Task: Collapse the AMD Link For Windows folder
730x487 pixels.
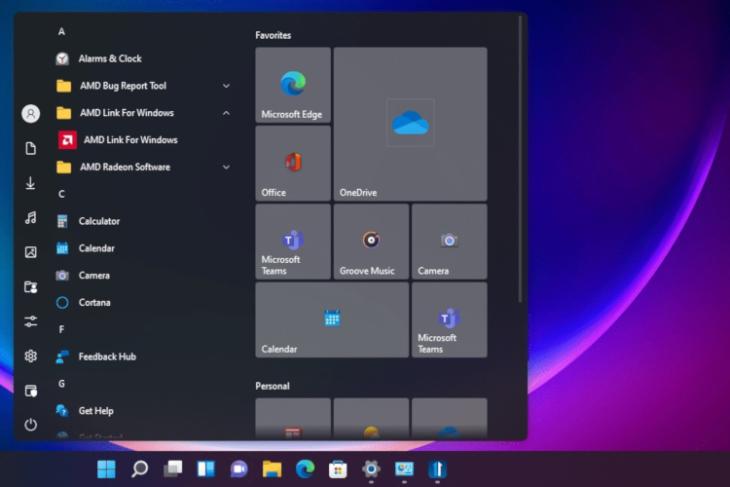Action: pyautogui.click(x=144, y=113)
